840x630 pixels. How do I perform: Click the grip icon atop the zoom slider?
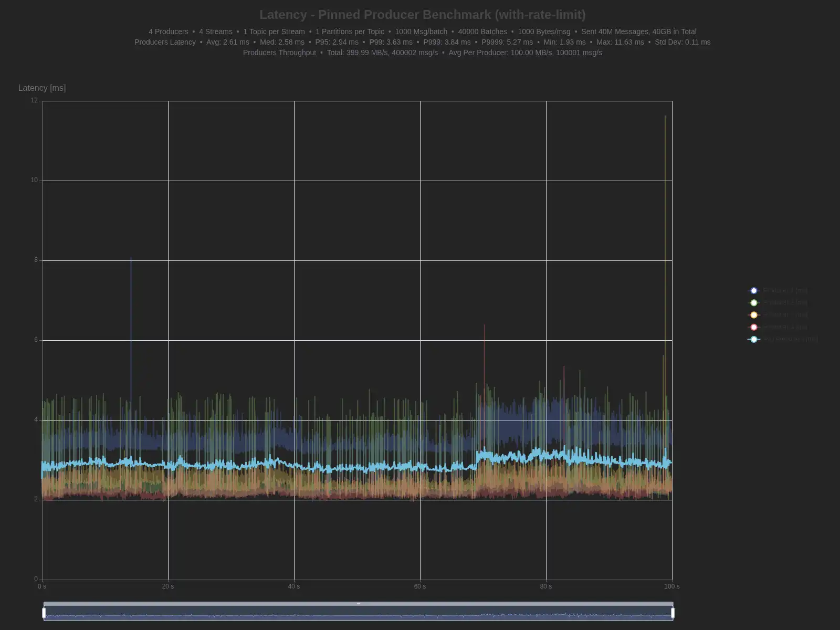pos(359,604)
